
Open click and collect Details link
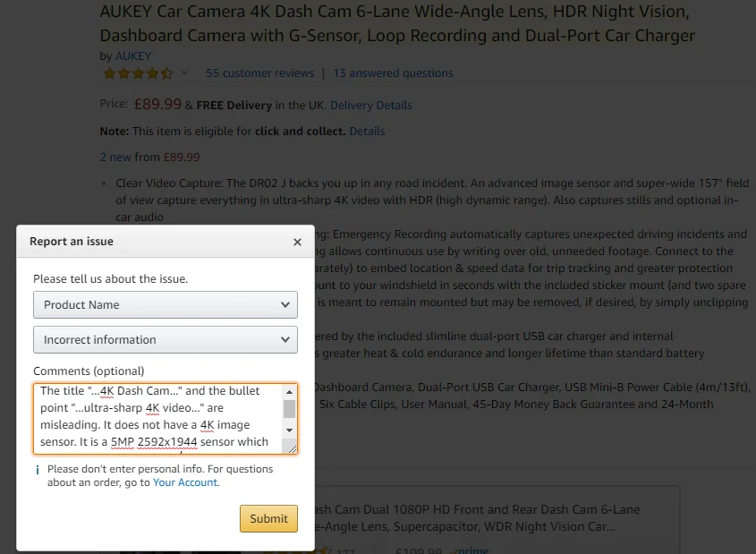(x=367, y=132)
